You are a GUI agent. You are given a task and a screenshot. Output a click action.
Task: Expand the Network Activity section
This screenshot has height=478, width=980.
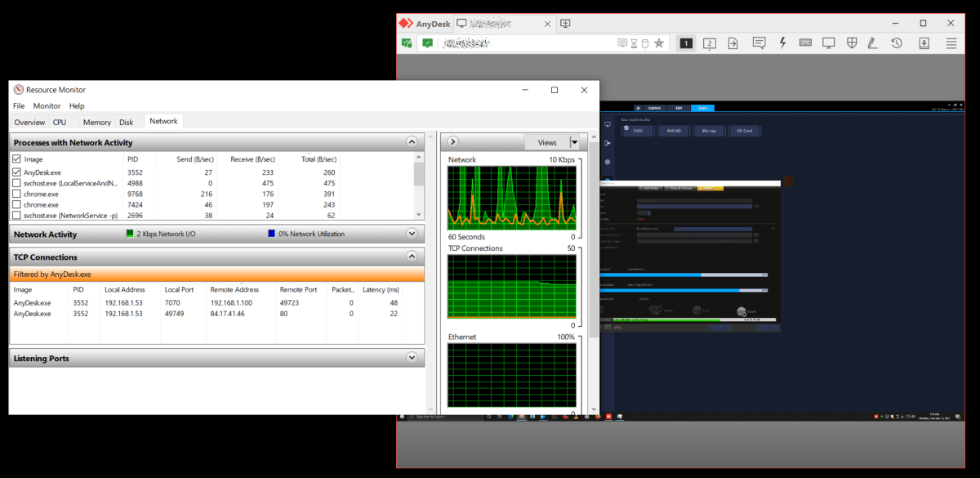[x=412, y=234]
